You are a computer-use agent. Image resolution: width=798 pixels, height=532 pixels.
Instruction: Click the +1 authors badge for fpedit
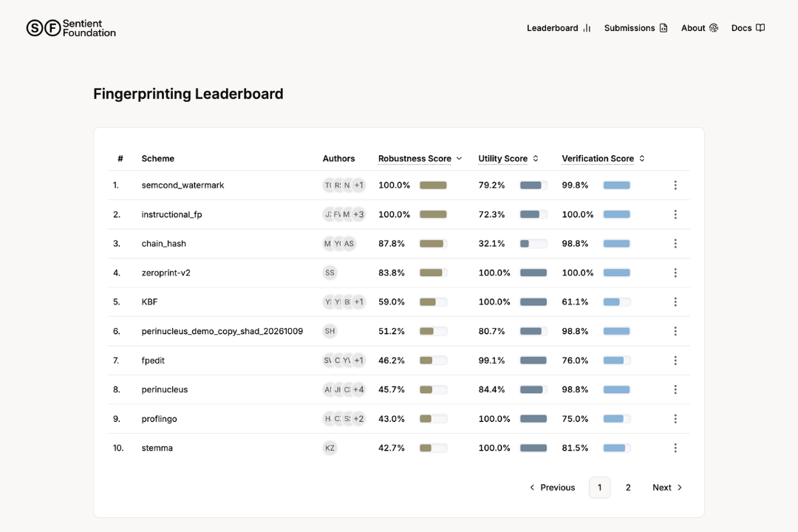coord(359,361)
